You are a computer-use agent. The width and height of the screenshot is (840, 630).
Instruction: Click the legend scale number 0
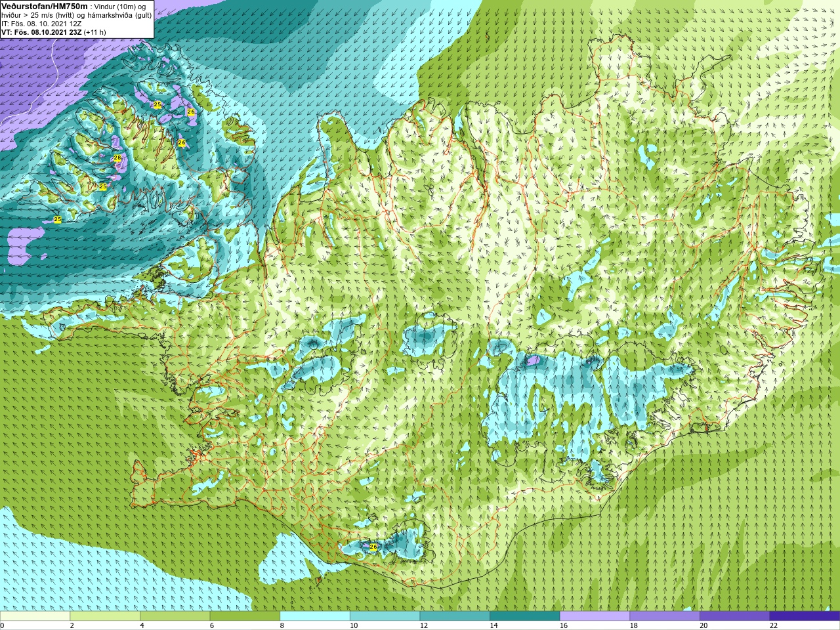pos(2,625)
